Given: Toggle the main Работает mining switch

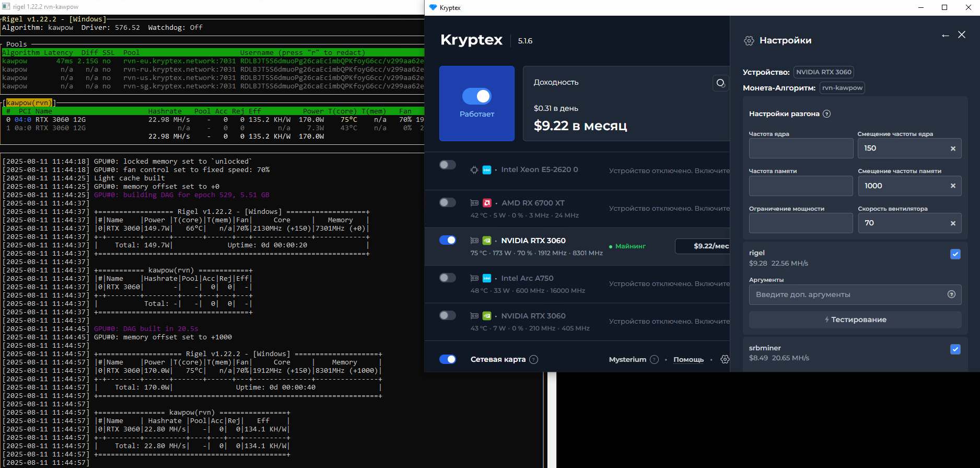Looking at the screenshot, I should [x=476, y=96].
